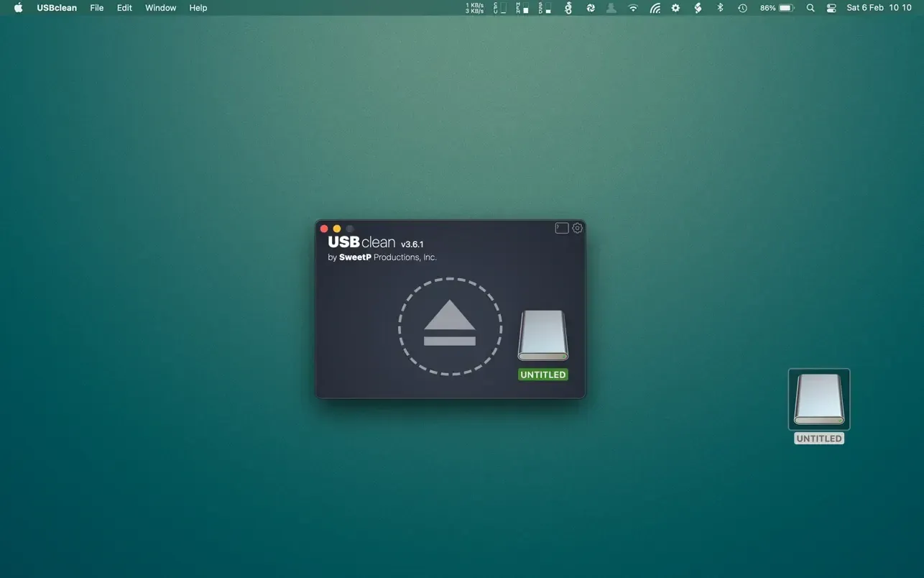Open USBclean settings via the gear icon

click(577, 227)
